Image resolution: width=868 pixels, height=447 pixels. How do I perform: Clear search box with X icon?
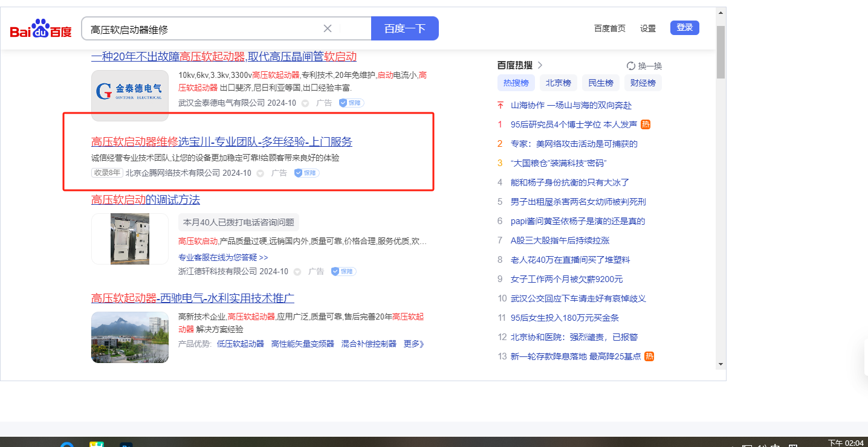(x=328, y=28)
